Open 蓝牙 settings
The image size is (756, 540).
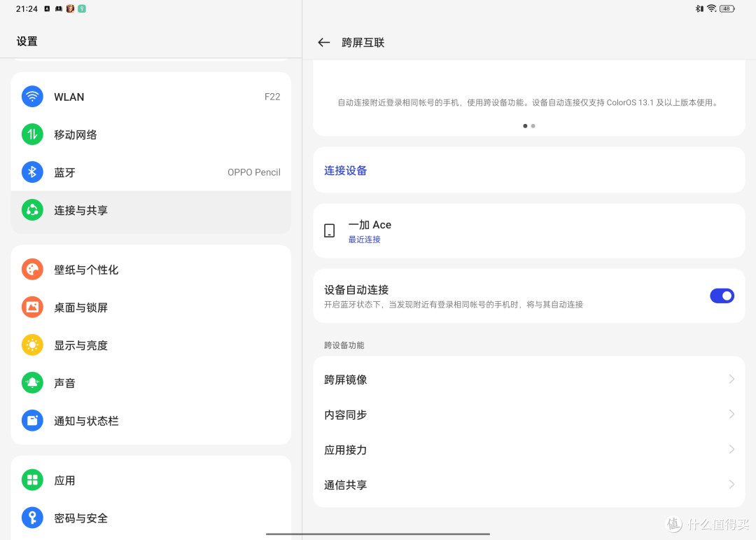pyautogui.click(x=151, y=172)
